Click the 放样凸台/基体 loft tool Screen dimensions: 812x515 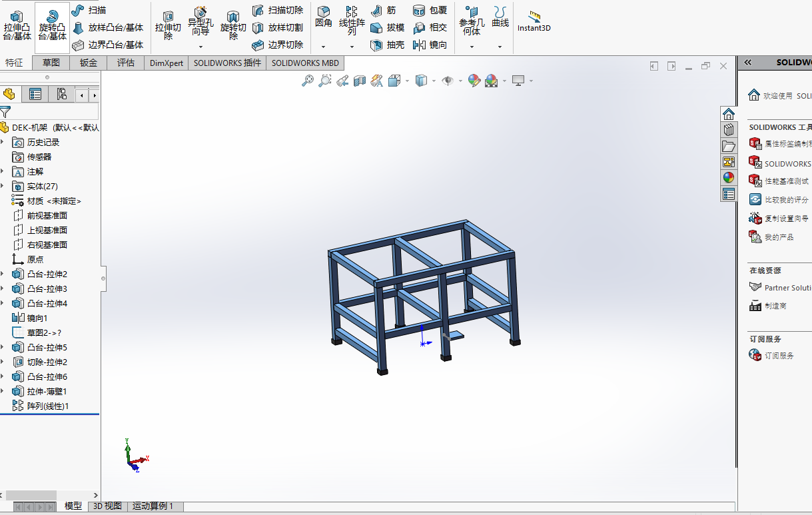point(108,27)
